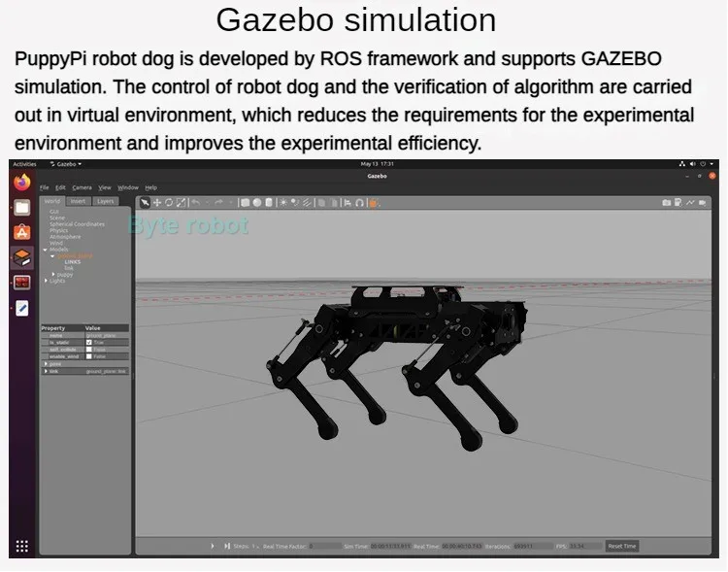Open the system status menu arrow

(x=711, y=164)
